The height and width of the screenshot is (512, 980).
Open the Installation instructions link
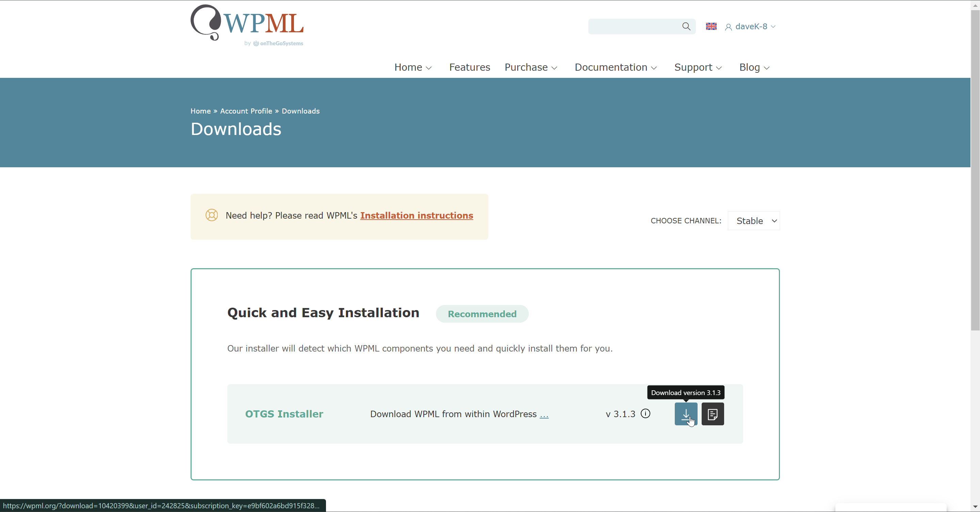(x=416, y=216)
